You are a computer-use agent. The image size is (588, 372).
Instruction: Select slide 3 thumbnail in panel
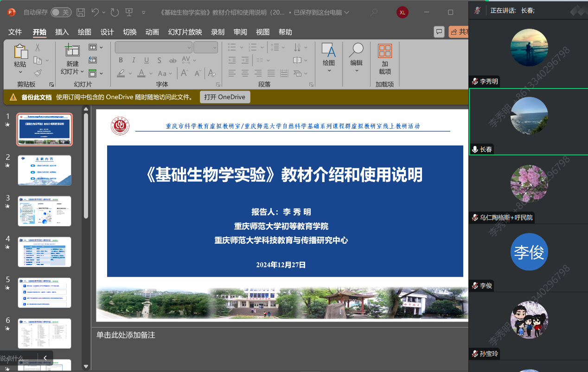point(45,211)
